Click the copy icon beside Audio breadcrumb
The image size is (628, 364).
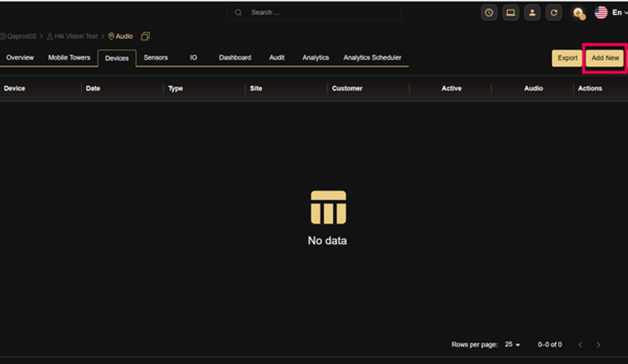(145, 36)
